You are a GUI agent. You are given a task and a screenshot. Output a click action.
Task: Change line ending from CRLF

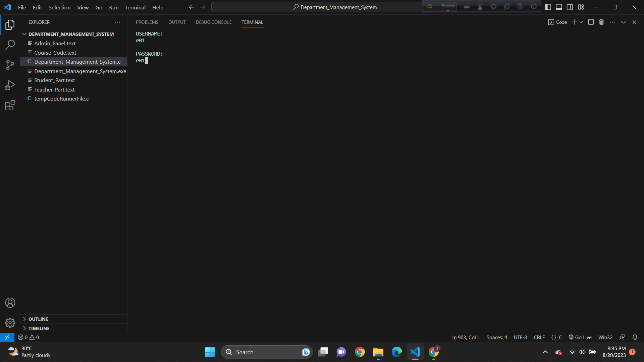(x=539, y=337)
